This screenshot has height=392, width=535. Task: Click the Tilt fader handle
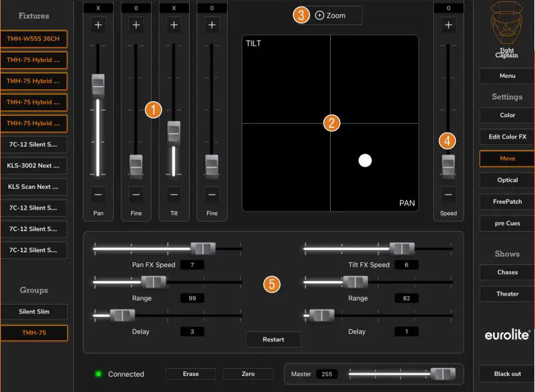point(174,132)
